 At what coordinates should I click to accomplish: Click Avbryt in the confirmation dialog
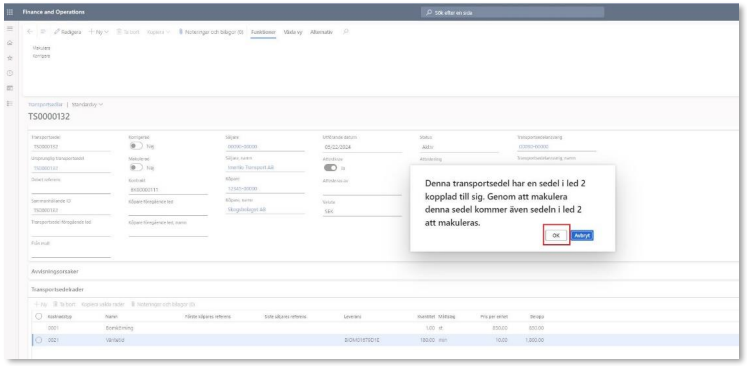582,235
